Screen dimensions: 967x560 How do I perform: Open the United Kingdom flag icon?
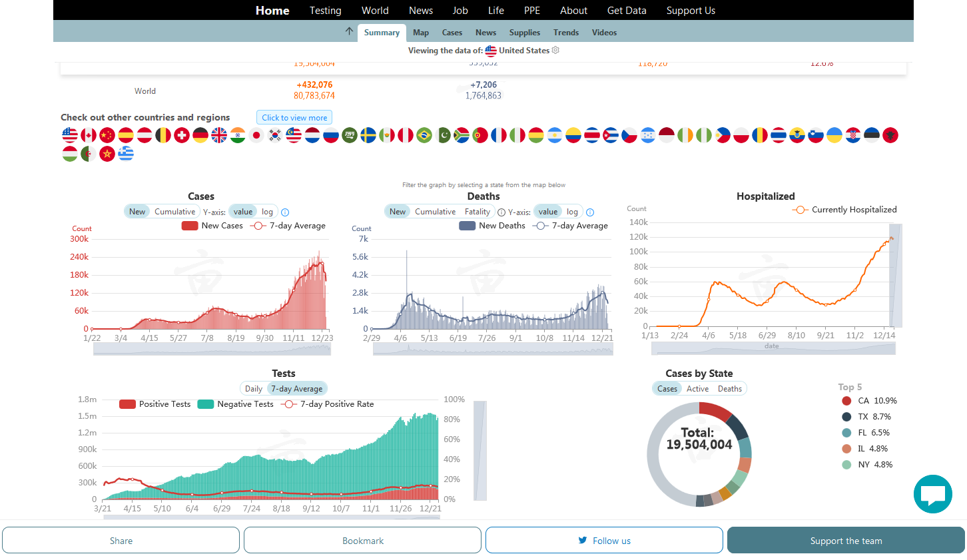(x=219, y=135)
